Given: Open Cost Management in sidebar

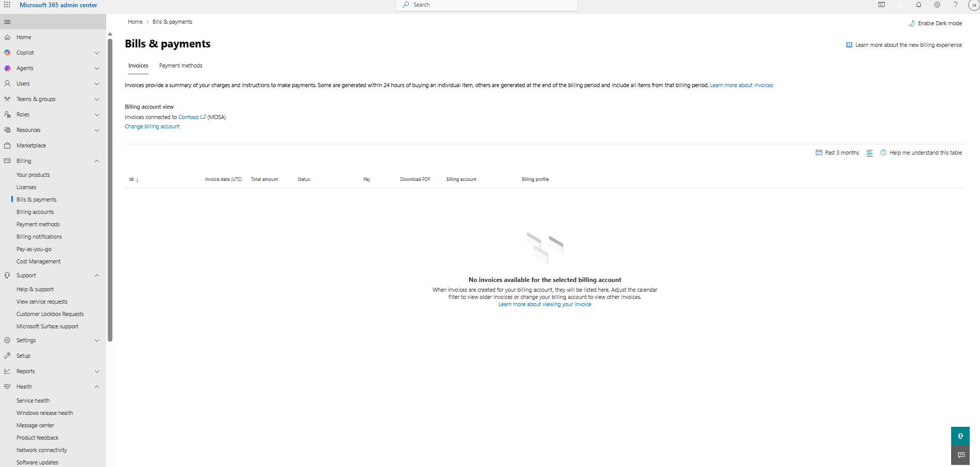Looking at the screenshot, I should (x=39, y=261).
